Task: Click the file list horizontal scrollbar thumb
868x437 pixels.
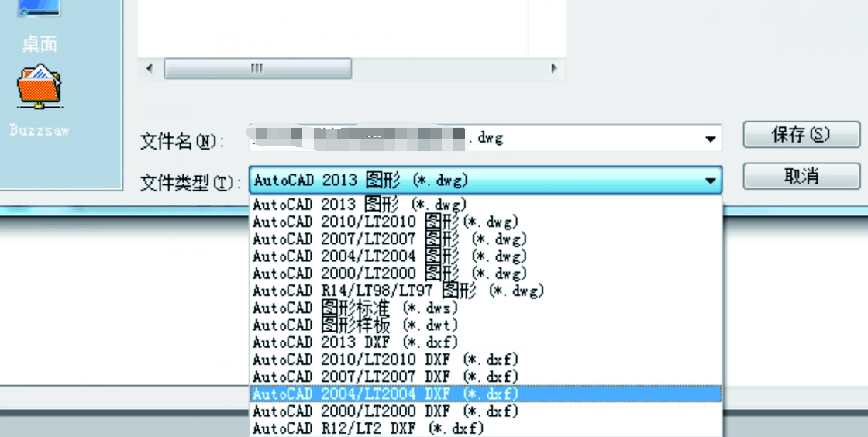Action: point(257,69)
